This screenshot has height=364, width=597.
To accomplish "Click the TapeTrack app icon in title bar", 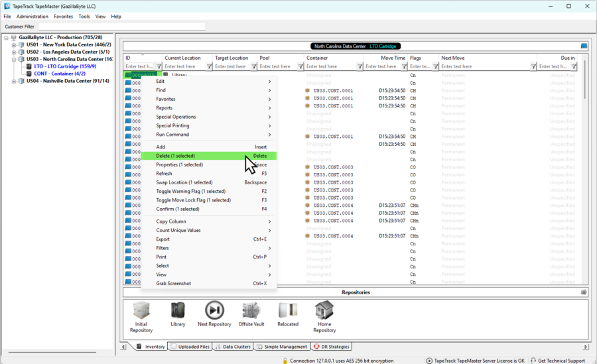I will point(7,6).
